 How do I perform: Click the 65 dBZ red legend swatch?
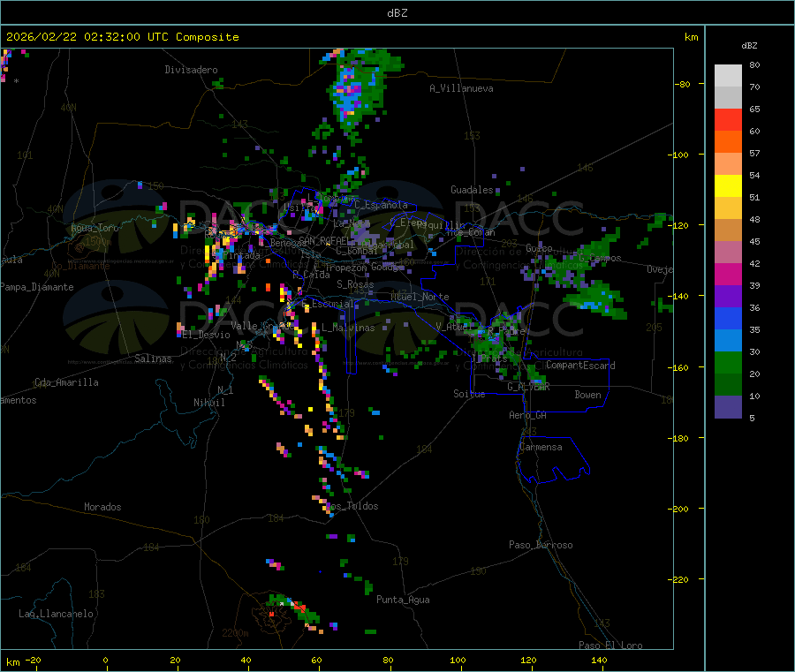(728, 119)
